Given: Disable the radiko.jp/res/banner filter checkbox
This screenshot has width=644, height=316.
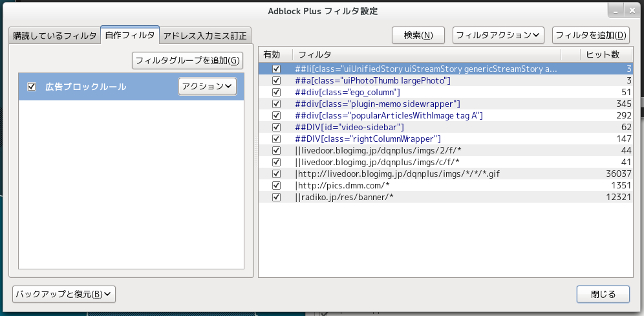Looking at the screenshot, I should point(276,197).
